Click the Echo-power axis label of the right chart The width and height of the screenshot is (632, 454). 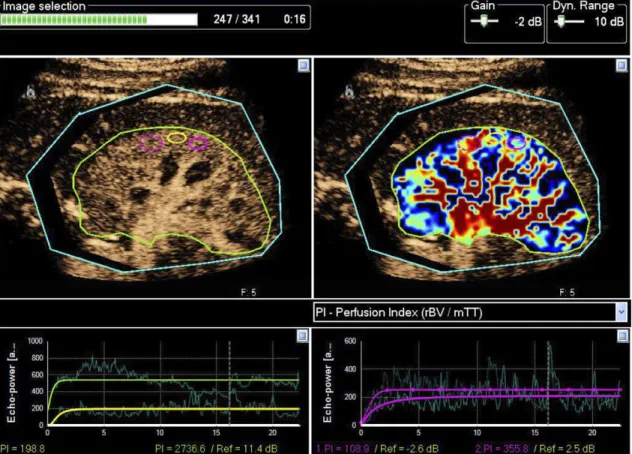[327, 383]
